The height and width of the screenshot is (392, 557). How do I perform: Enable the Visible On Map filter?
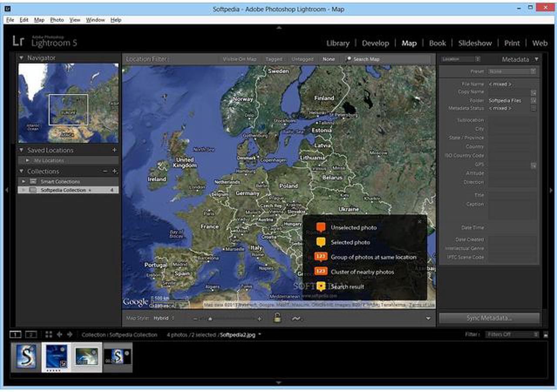click(240, 59)
